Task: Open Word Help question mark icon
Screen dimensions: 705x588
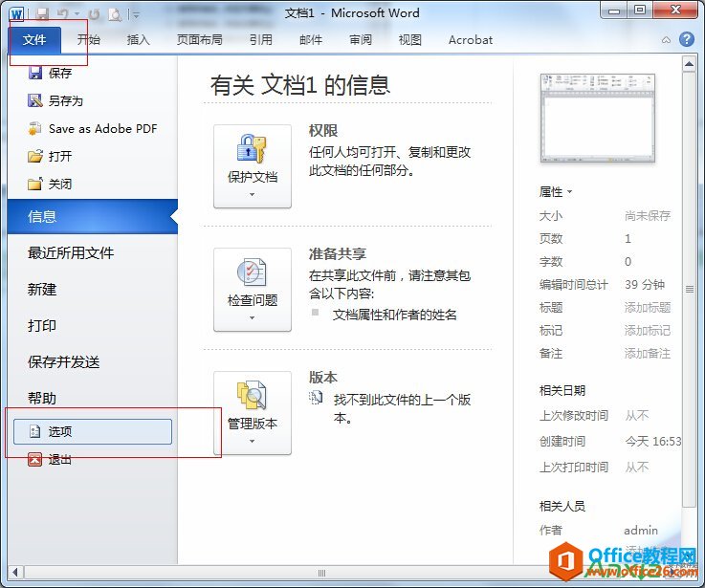Action: click(687, 39)
